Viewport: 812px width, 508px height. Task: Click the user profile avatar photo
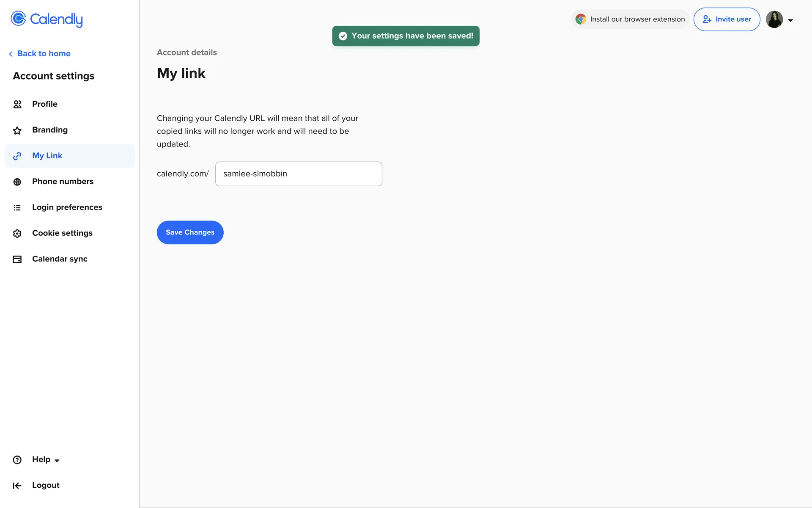pos(774,19)
